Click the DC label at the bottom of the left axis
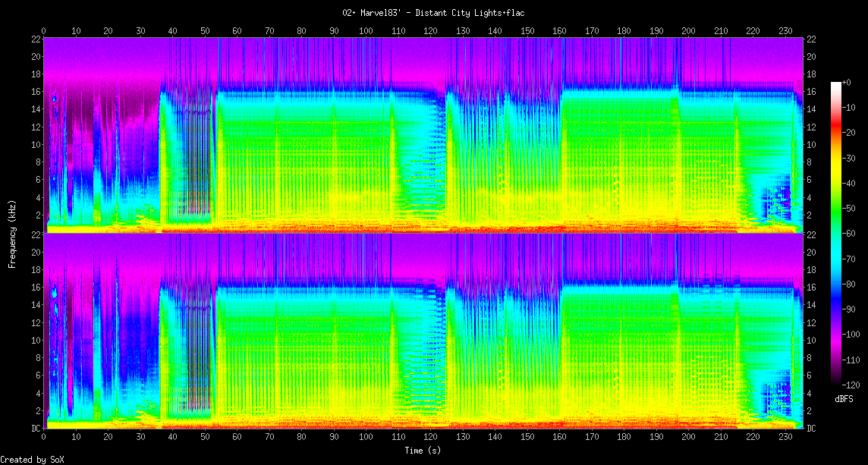The height and width of the screenshot is (465, 868). (36, 429)
